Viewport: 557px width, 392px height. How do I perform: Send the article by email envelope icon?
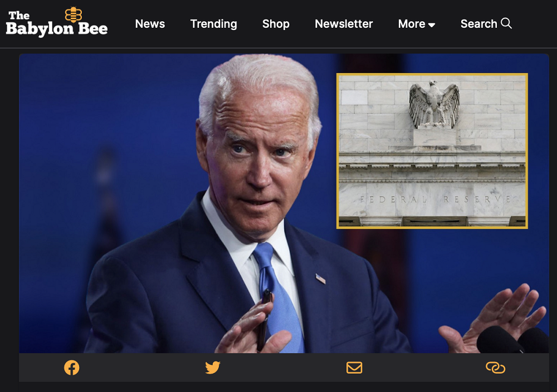[354, 367]
